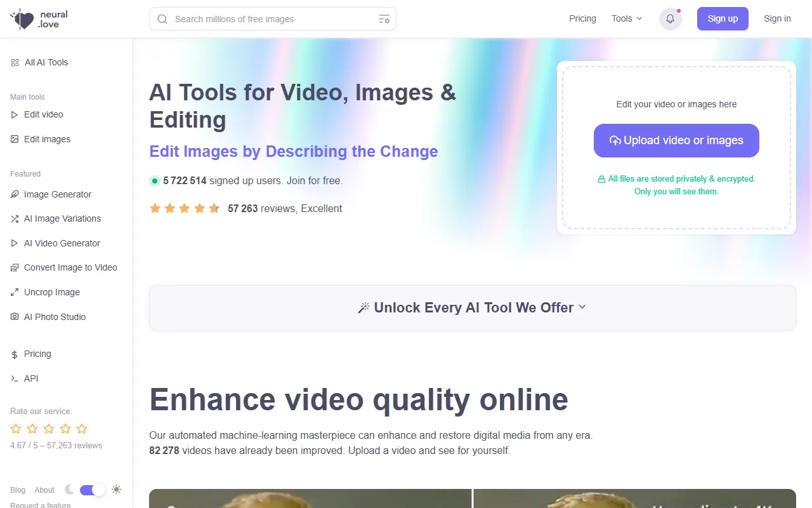Image resolution: width=812 pixels, height=508 pixels.
Task: Rate service with the first star
Action: tap(16, 429)
